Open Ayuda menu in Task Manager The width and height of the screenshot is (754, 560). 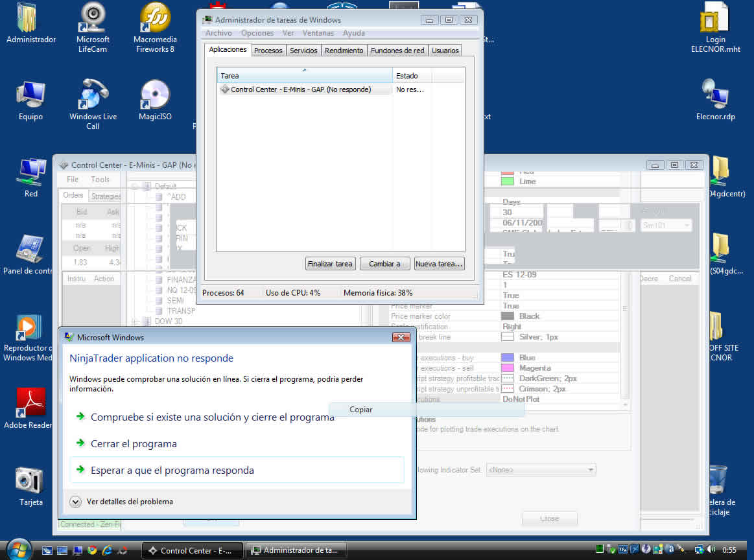click(x=353, y=33)
